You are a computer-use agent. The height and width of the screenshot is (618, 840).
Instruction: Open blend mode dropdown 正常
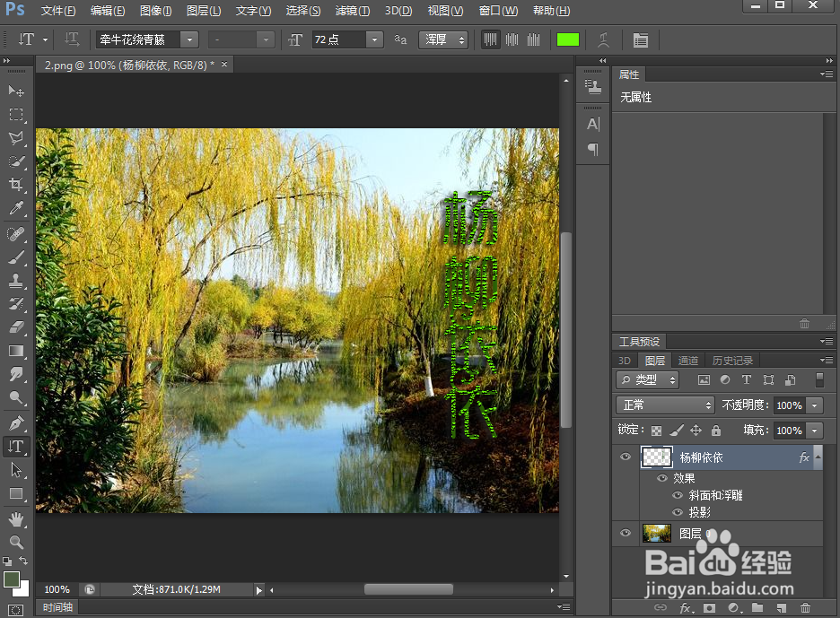tap(665, 405)
